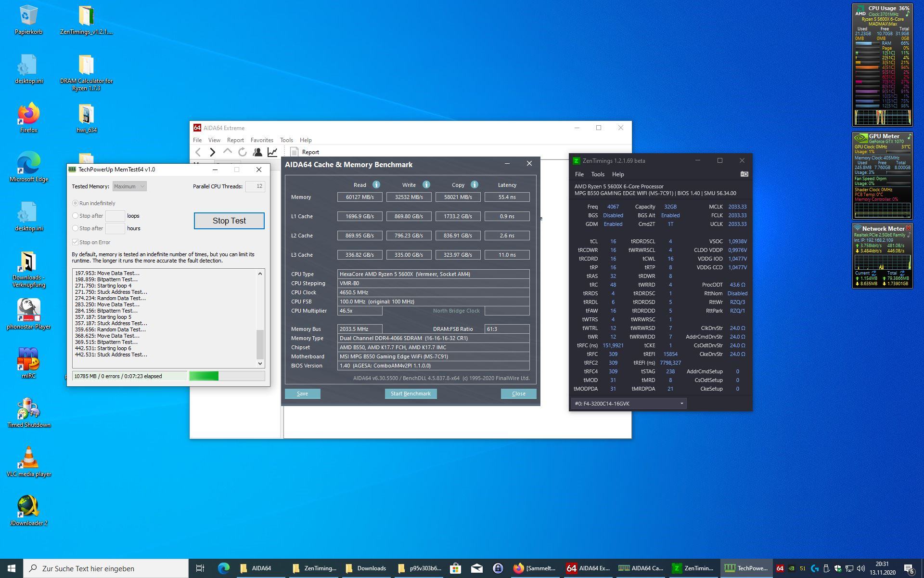Image resolution: width=924 pixels, height=578 pixels.
Task: Select Run indefinitely radio button
Action: 75,203
